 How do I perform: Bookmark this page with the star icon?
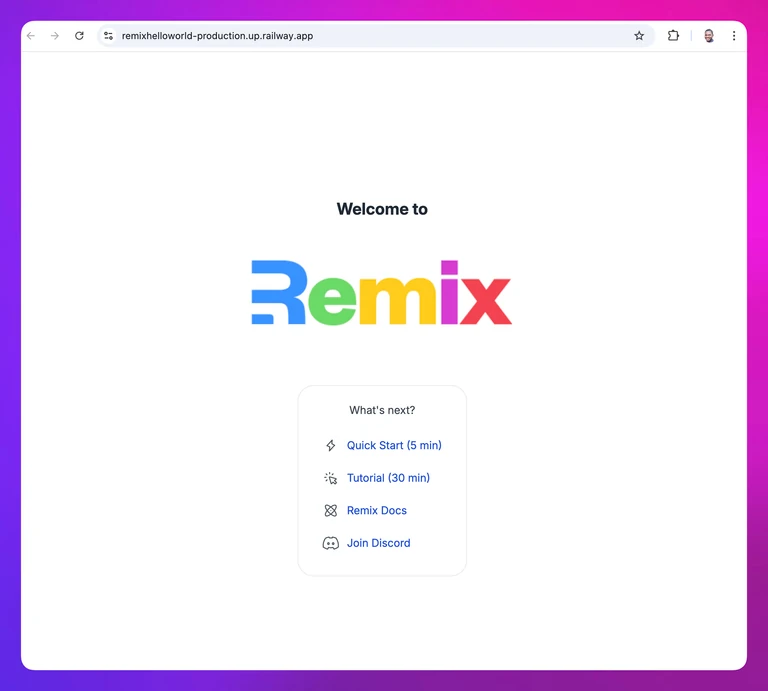click(639, 36)
